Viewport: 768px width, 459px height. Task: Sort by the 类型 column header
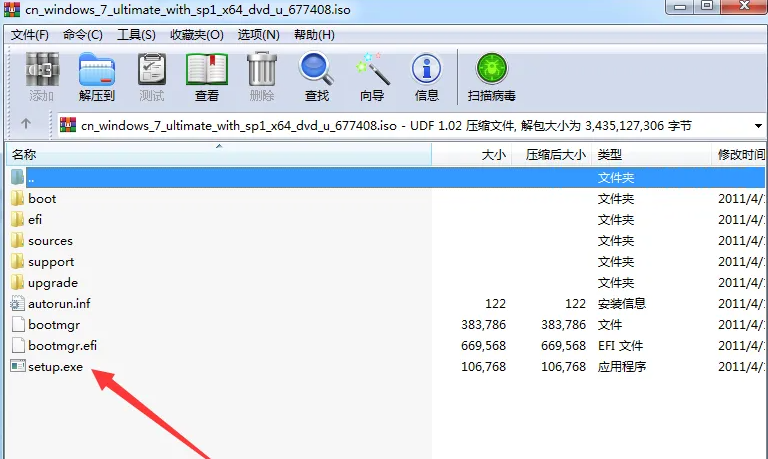[651, 155]
